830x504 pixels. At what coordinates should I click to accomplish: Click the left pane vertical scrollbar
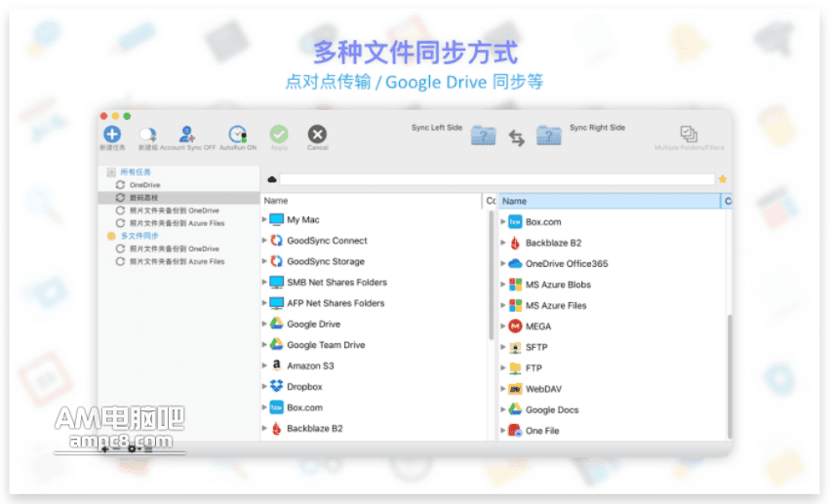[x=492, y=275]
